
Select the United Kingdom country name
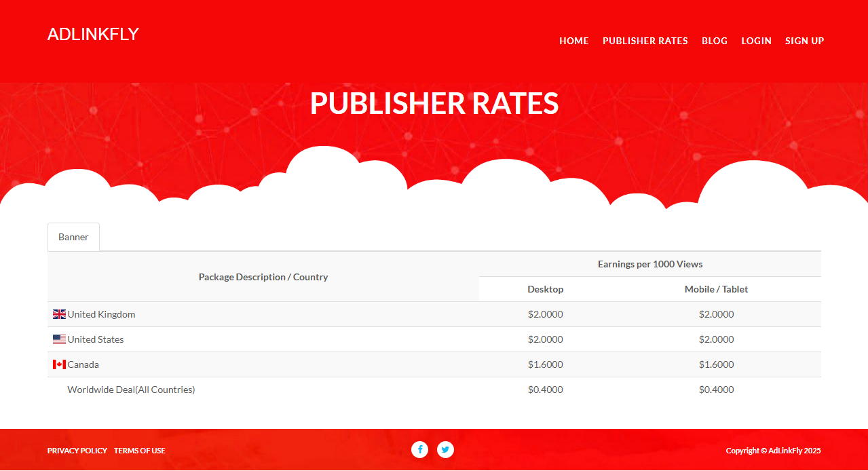tap(102, 314)
